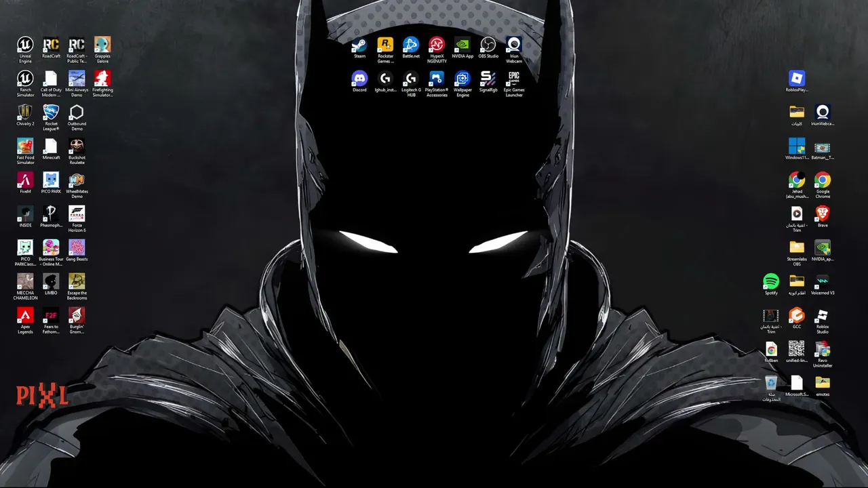The width and height of the screenshot is (868, 488).
Task: Open the SignalRgb shortcut
Action: [x=488, y=81]
